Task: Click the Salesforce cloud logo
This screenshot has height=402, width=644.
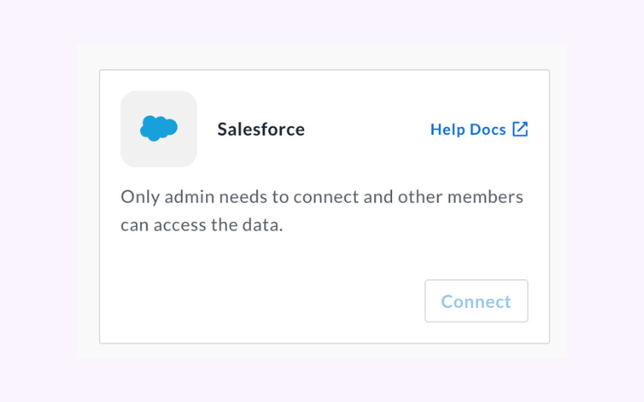Action: (159, 129)
